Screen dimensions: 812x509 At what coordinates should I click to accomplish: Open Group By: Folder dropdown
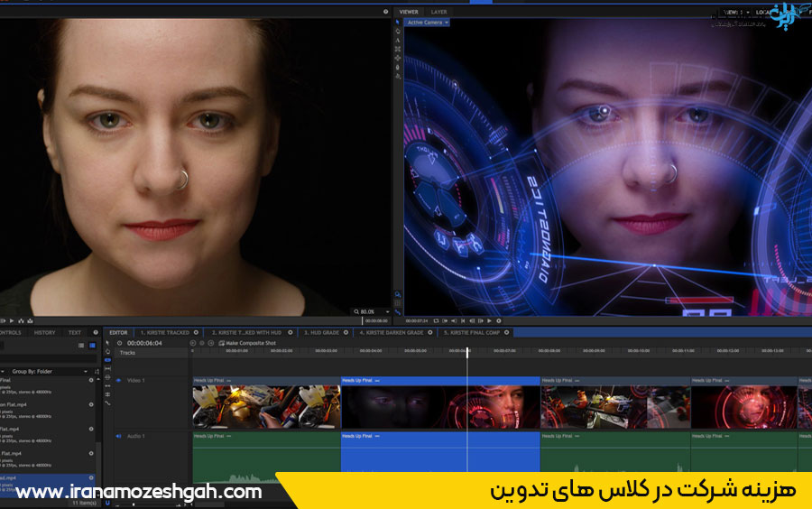pyautogui.click(x=50, y=371)
